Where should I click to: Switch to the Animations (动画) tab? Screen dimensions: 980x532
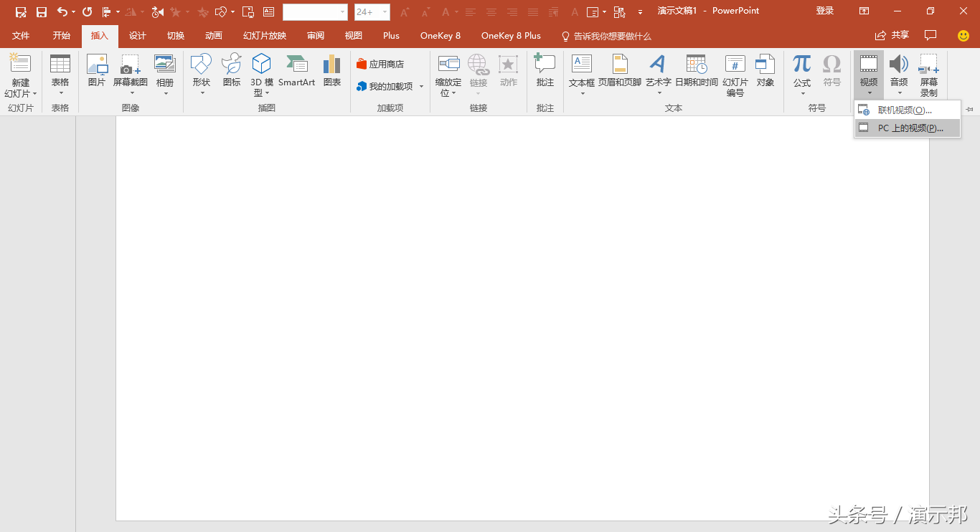click(214, 36)
